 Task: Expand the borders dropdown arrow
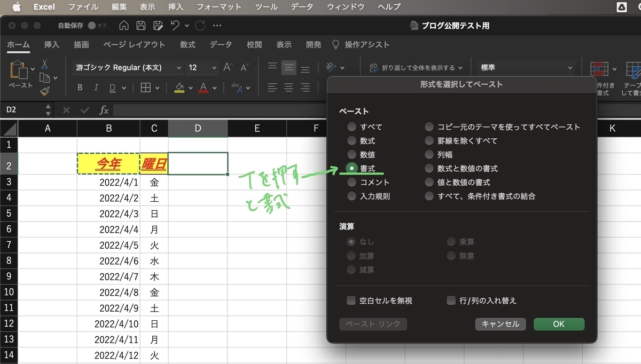[158, 88]
